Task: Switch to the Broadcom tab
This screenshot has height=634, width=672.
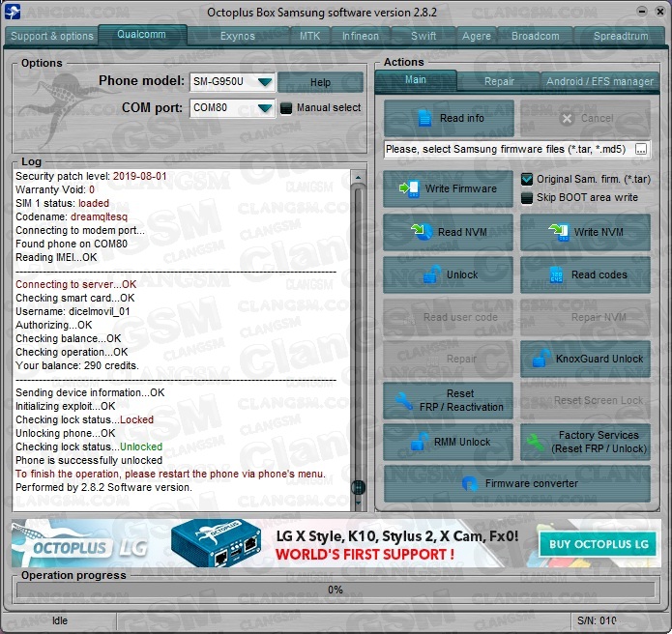Action: tap(536, 36)
